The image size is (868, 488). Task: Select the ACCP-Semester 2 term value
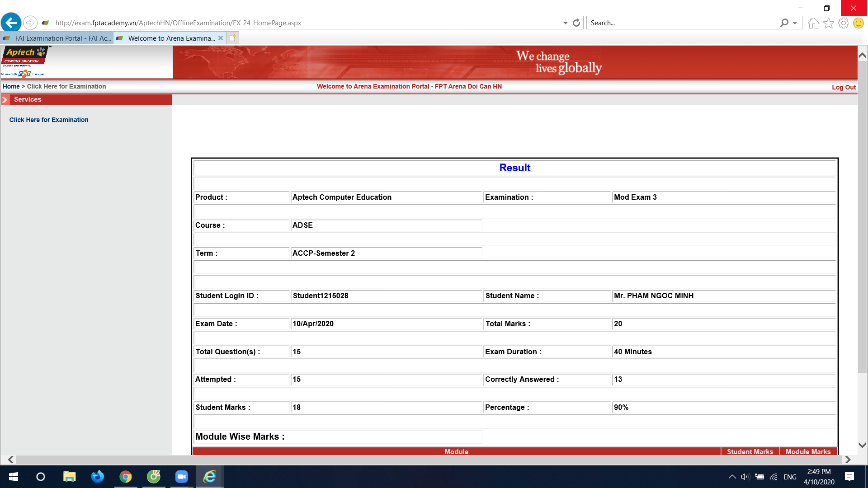pos(323,253)
